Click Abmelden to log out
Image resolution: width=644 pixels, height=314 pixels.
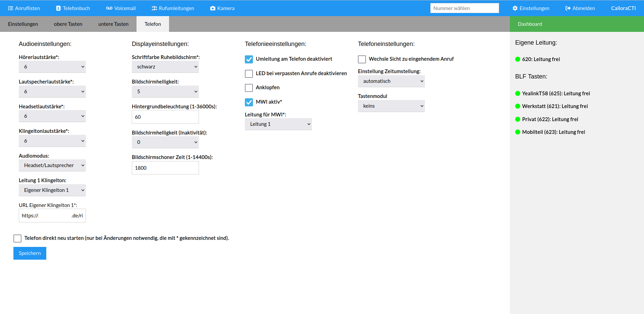click(580, 8)
